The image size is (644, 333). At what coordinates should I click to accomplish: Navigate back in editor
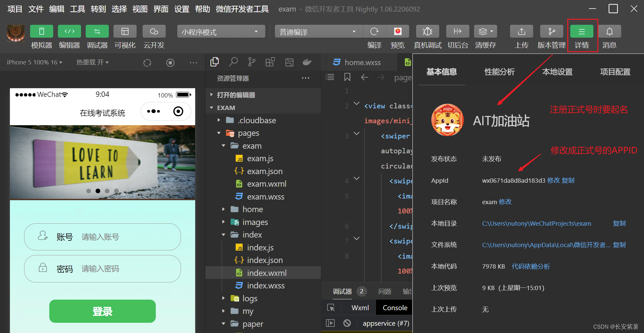[365, 77]
